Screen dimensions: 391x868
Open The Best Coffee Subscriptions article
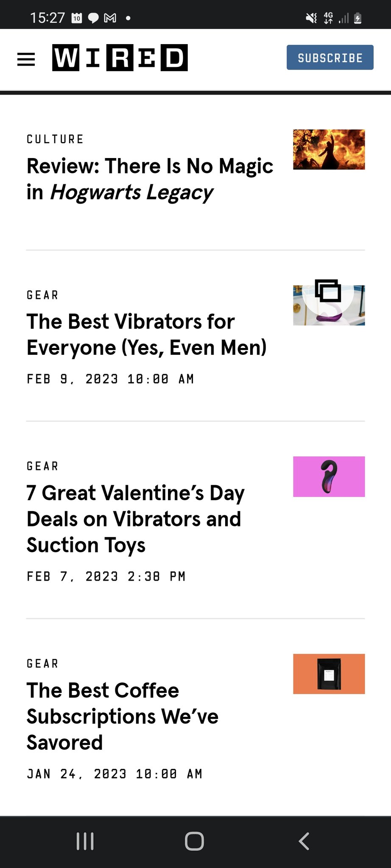(x=122, y=716)
